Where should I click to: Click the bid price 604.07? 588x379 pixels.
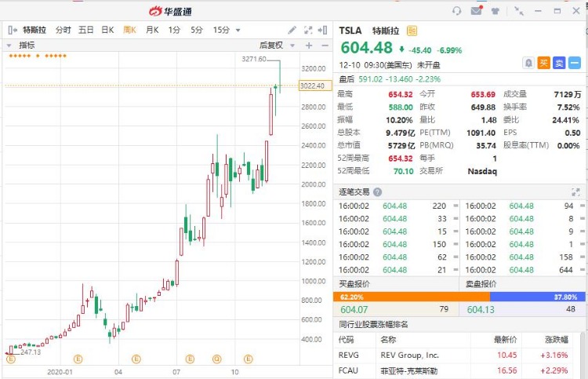tap(354, 310)
